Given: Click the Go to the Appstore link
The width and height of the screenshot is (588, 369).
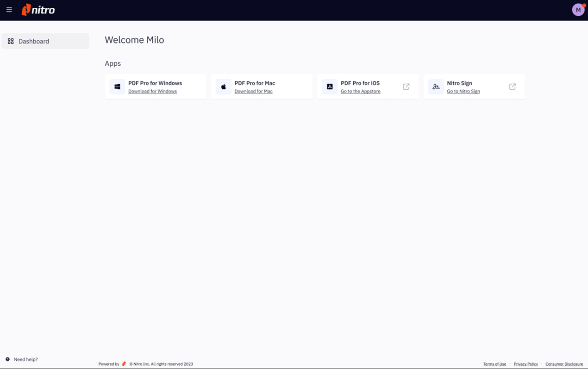Looking at the screenshot, I should click(360, 91).
